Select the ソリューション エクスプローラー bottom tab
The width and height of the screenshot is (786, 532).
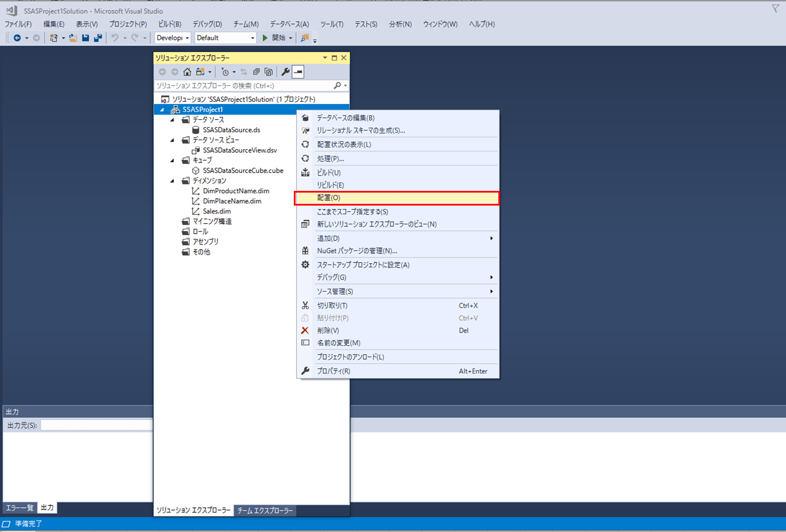193,510
